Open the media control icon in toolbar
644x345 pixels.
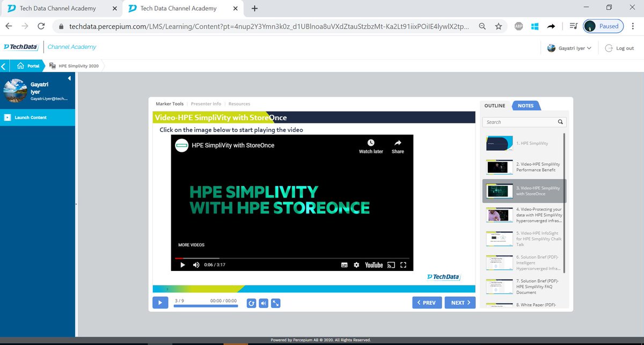point(573,26)
